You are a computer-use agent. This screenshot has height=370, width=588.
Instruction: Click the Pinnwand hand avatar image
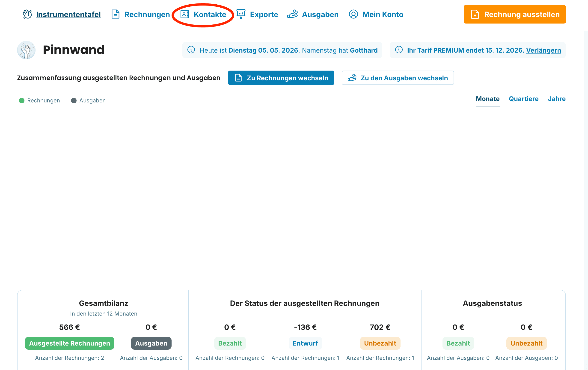point(26,50)
